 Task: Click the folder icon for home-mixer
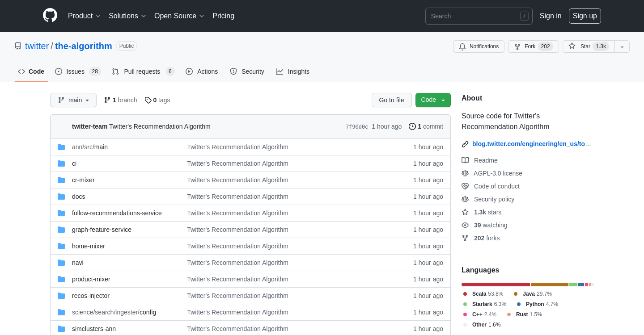pyautogui.click(x=61, y=246)
